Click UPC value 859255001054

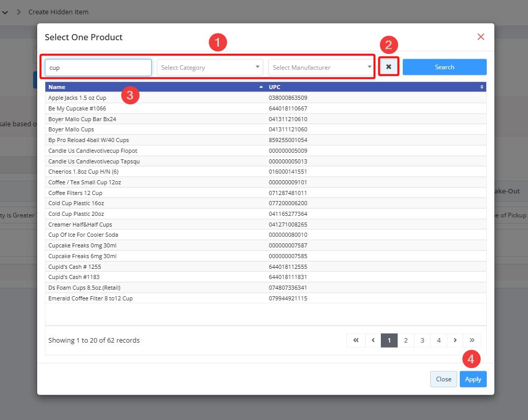[288, 140]
